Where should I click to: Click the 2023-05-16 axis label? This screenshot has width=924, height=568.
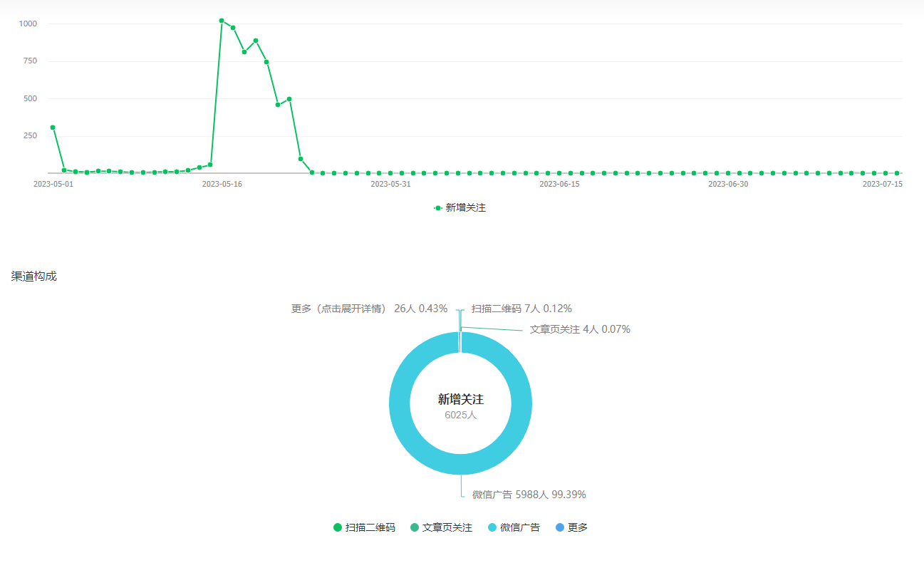(x=222, y=184)
